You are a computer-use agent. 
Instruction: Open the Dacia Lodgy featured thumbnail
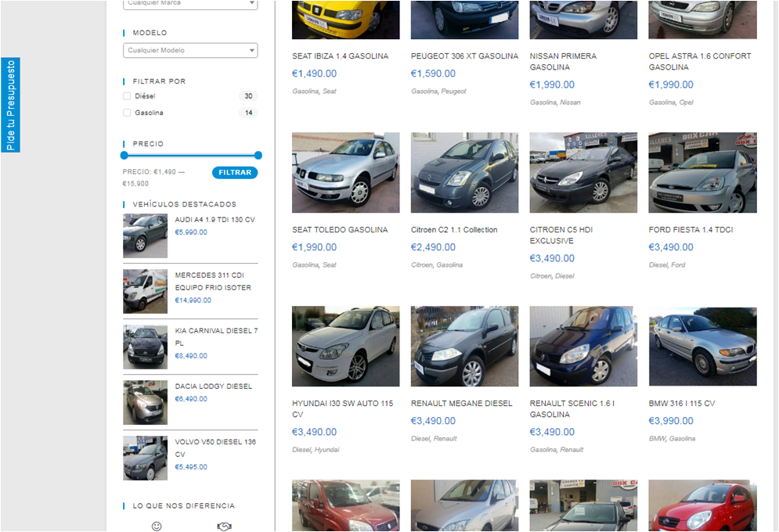tap(145, 402)
